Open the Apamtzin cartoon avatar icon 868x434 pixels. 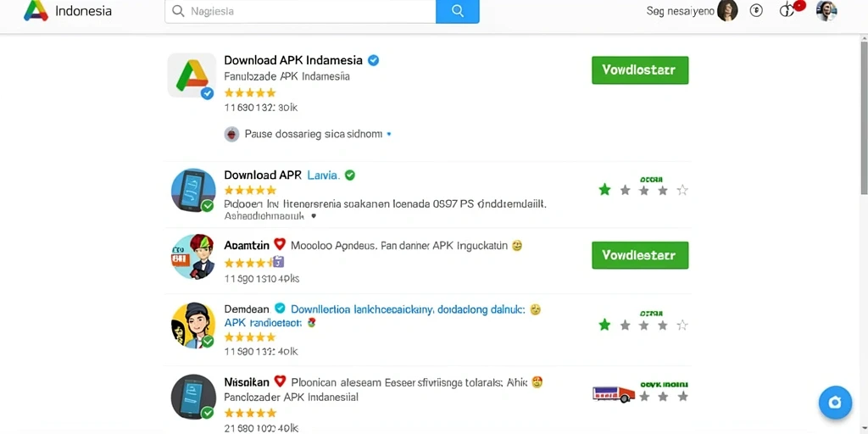click(192, 256)
